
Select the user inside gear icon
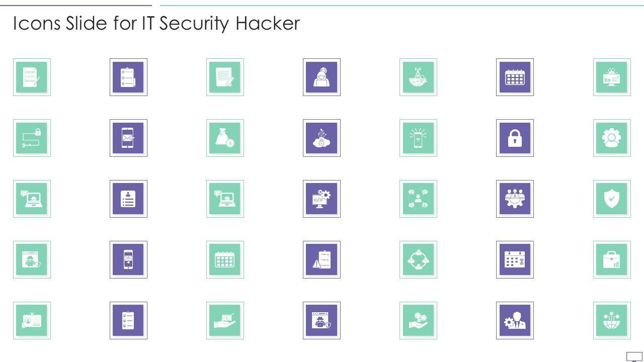(611, 138)
